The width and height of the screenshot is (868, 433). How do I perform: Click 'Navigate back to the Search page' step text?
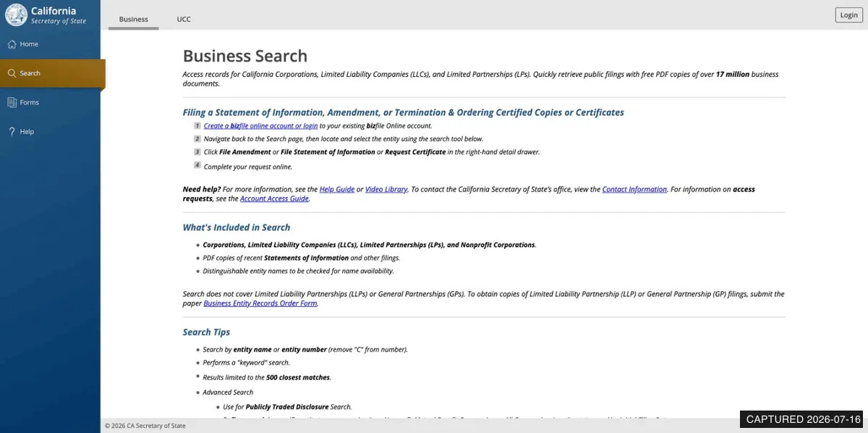coord(344,139)
